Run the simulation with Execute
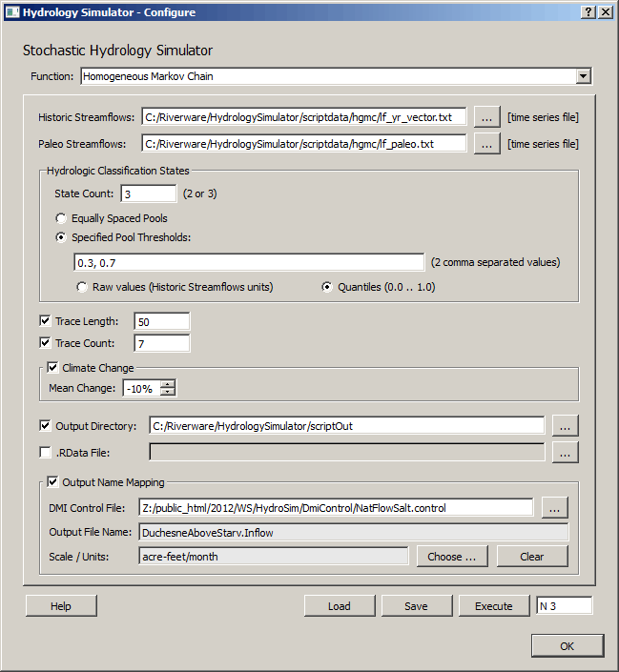The height and width of the screenshot is (672, 619). click(x=494, y=606)
